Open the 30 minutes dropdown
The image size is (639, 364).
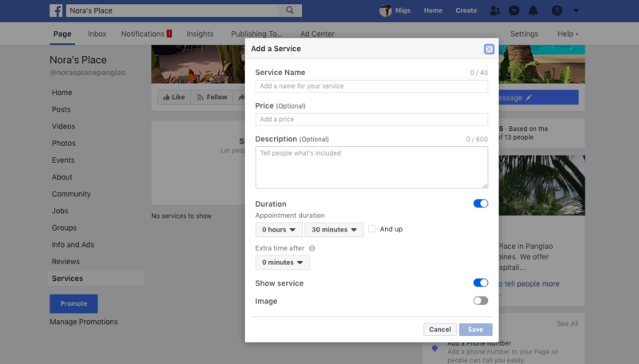(x=334, y=230)
